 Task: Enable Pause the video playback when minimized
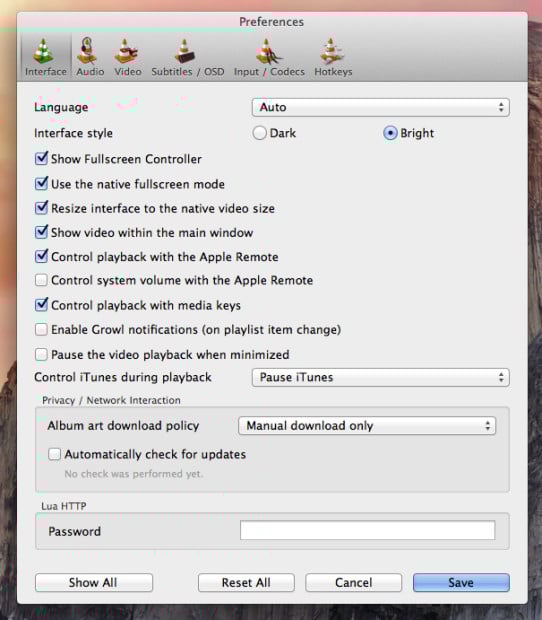(x=41, y=354)
